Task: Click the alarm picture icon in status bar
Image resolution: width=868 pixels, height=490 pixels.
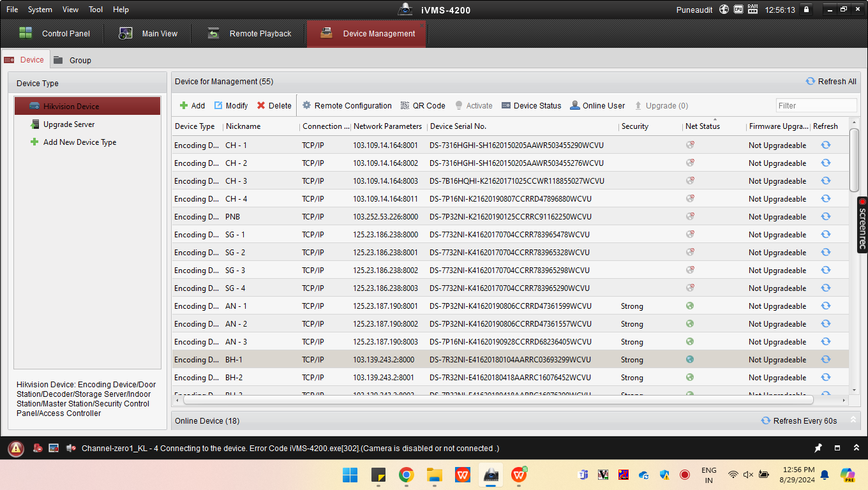Action: pos(54,449)
